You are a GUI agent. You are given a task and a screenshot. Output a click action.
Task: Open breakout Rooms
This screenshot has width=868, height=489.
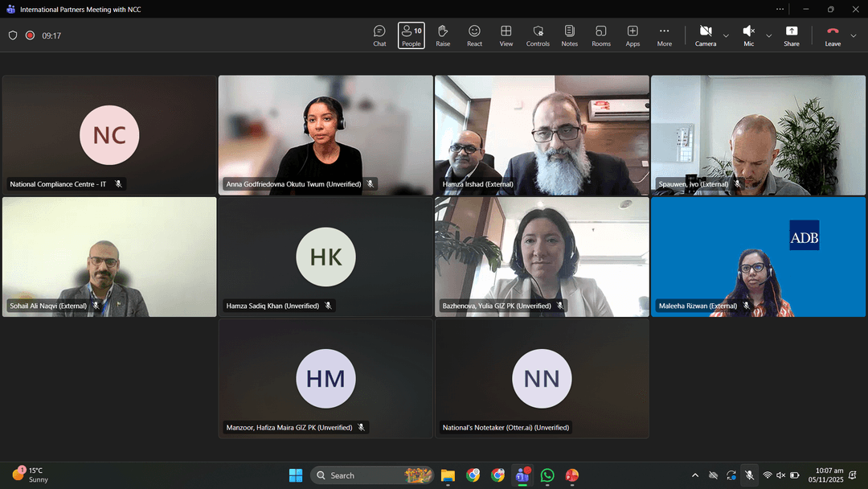601,35
